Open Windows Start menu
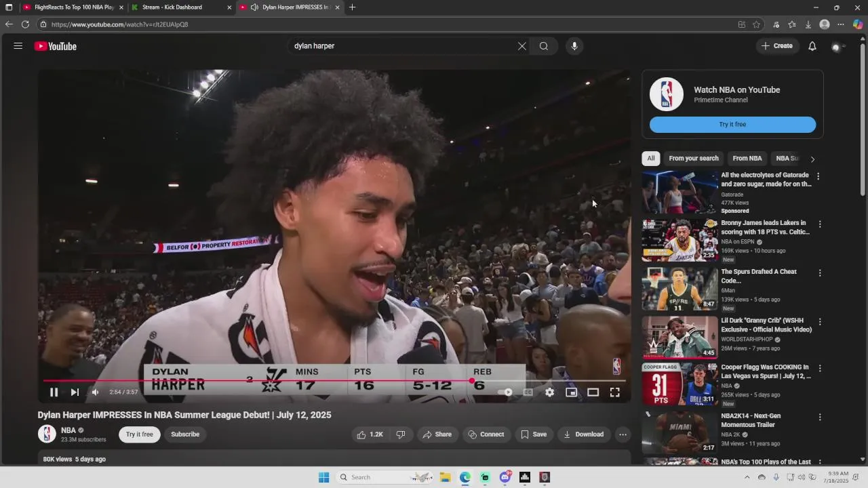Screen dimensions: 868x488 [x=323, y=477]
